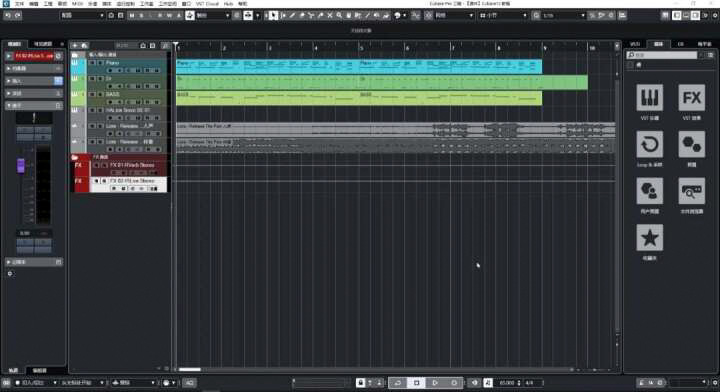
Task: Click the media browser search field
Action: pyautogui.click(x=662, y=55)
